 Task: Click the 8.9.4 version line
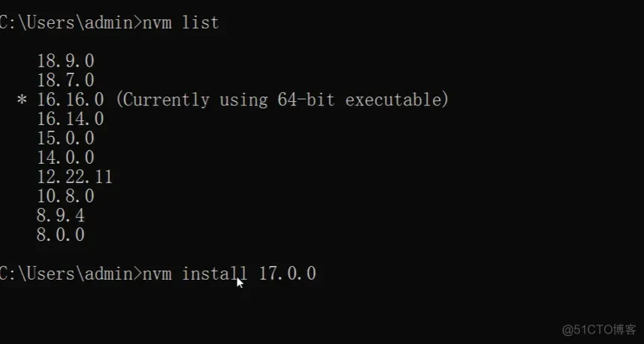pyautogui.click(x=61, y=216)
